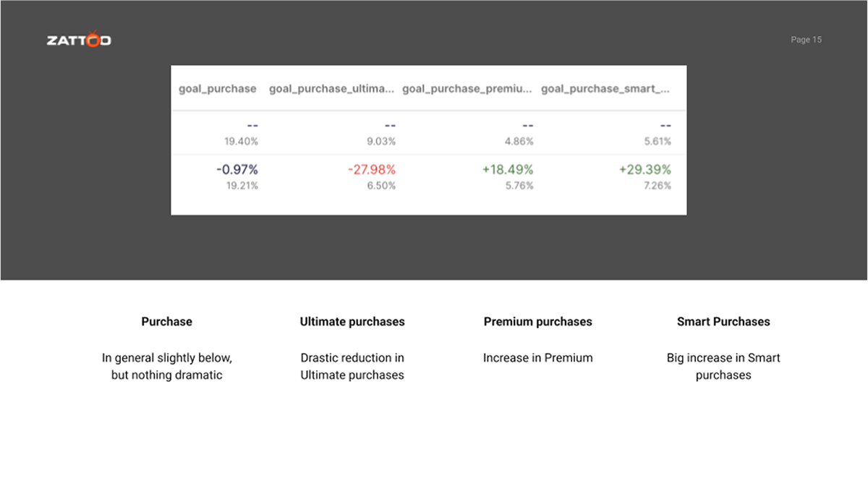Click the red -27.98% value

(371, 170)
